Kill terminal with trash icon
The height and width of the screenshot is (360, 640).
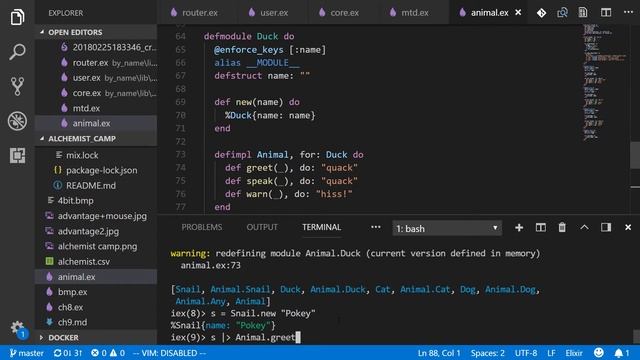point(562,227)
